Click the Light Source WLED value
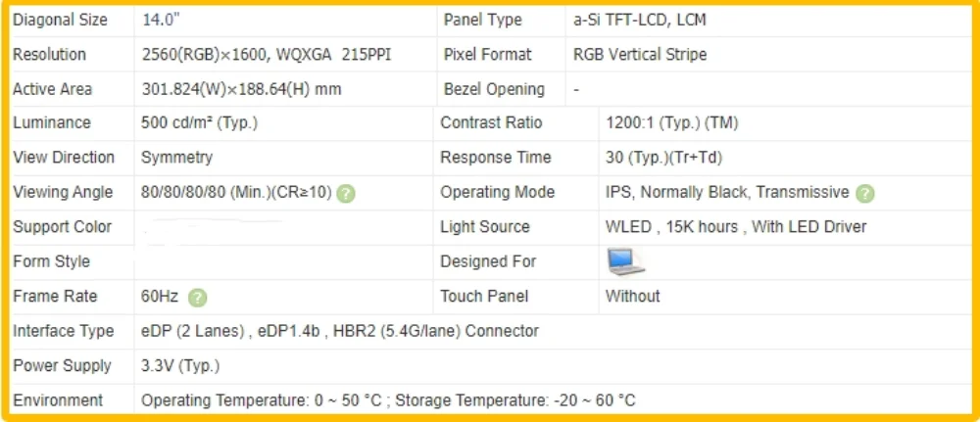This screenshot has width=980, height=422. (736, 227)
